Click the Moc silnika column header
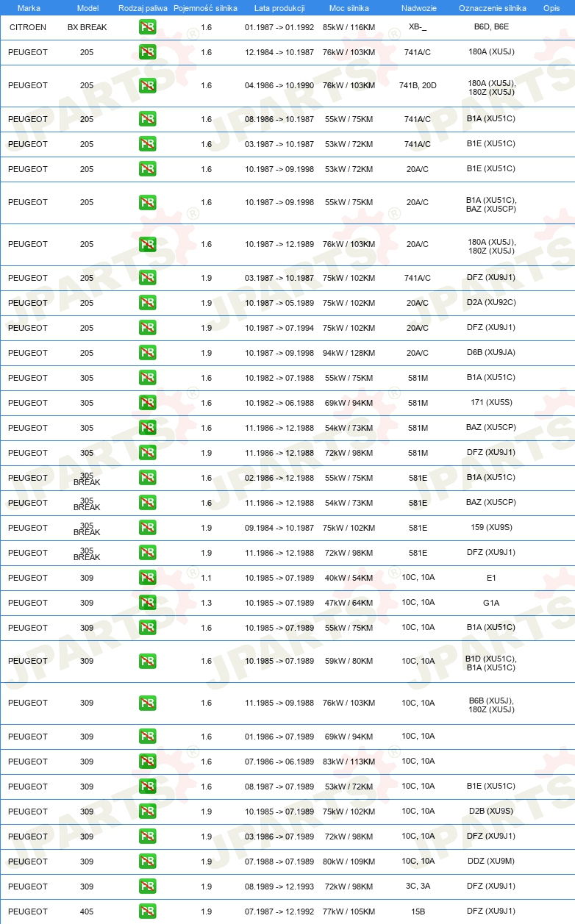Screen dimensions: 575x924 [x=349, y=8]
